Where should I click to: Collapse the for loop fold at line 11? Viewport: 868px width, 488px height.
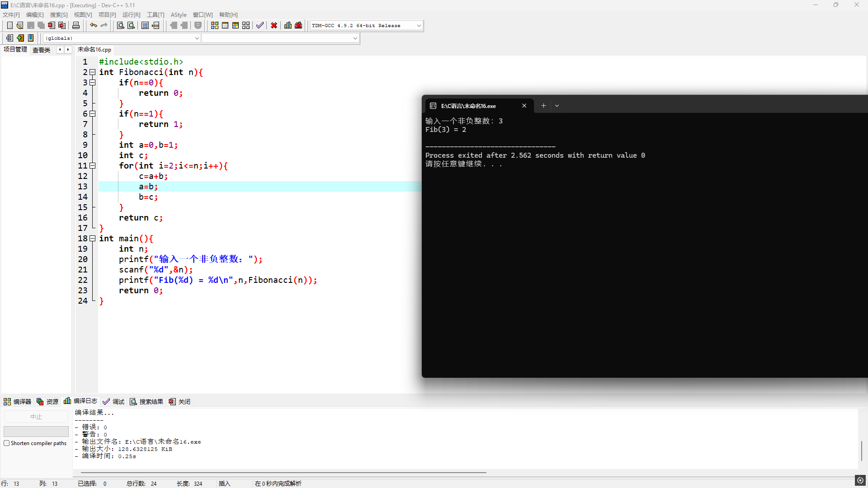93,166
